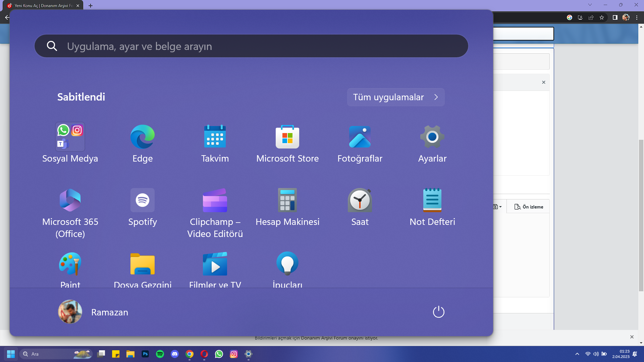
Task: Click the battery icon in system tray
Action: 604,354
